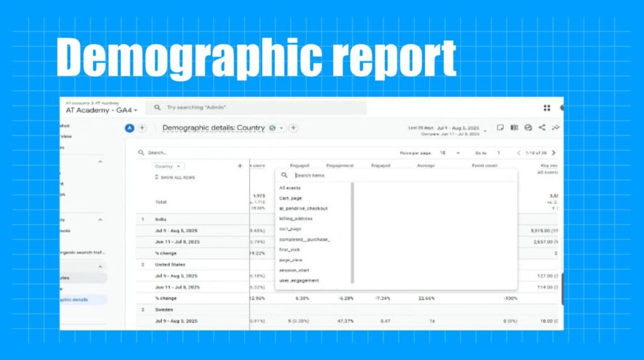Go to next page of table rows
The height and width of the screenshot is (360, 644).
[x=553, y=153]
